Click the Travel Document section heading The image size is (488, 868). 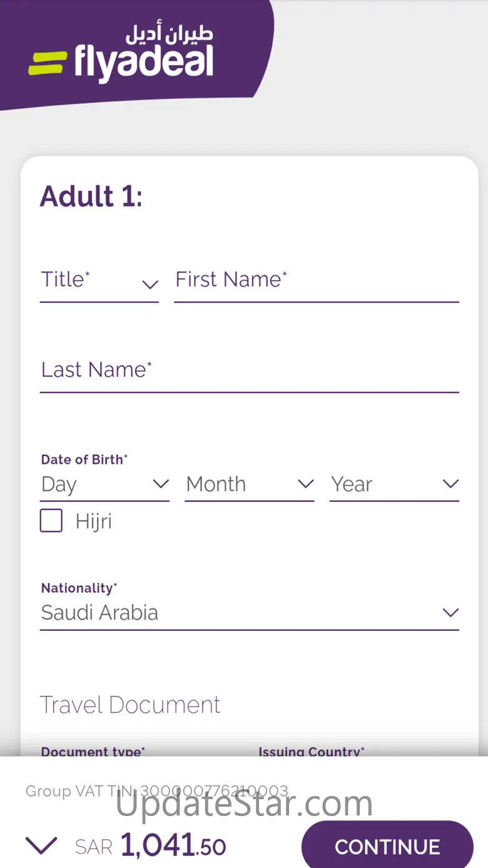tap(130, 705)
